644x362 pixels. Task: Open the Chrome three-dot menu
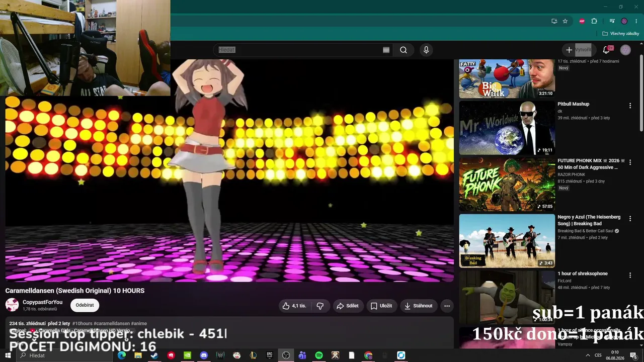point(636,21)
